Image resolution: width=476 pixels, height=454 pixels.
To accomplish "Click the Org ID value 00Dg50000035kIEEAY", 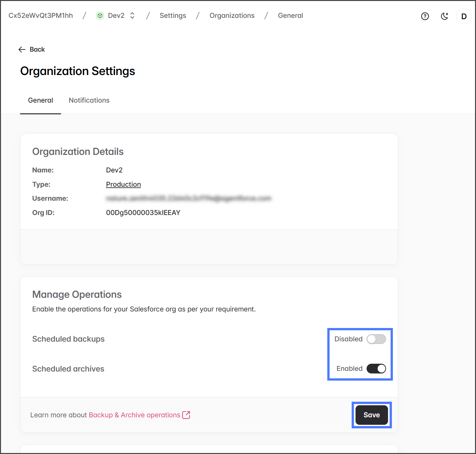I will tap(143, 213).
